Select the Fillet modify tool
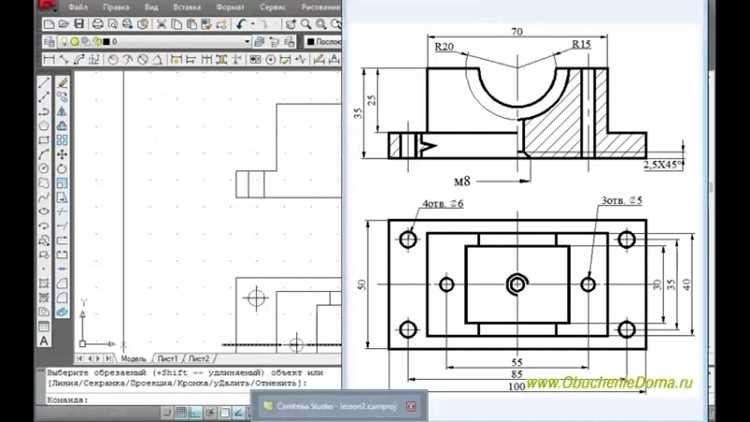The image size is (750, 422). (62, 298)
